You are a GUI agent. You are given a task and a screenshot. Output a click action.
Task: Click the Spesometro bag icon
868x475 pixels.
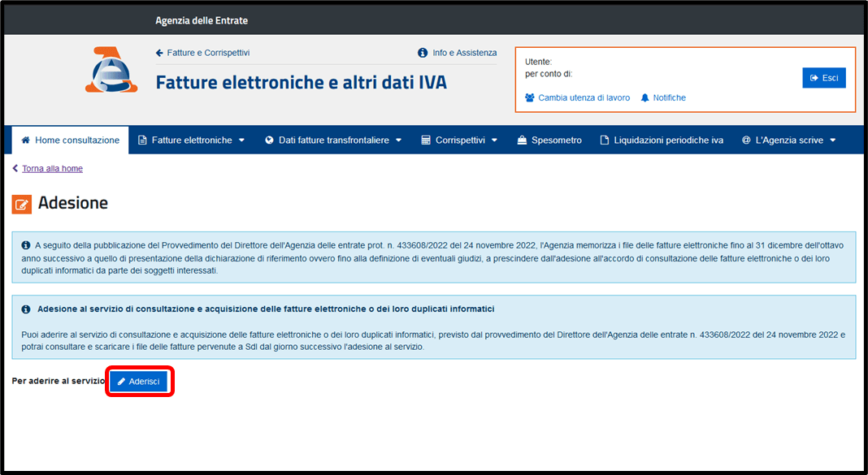coord(523,140)
